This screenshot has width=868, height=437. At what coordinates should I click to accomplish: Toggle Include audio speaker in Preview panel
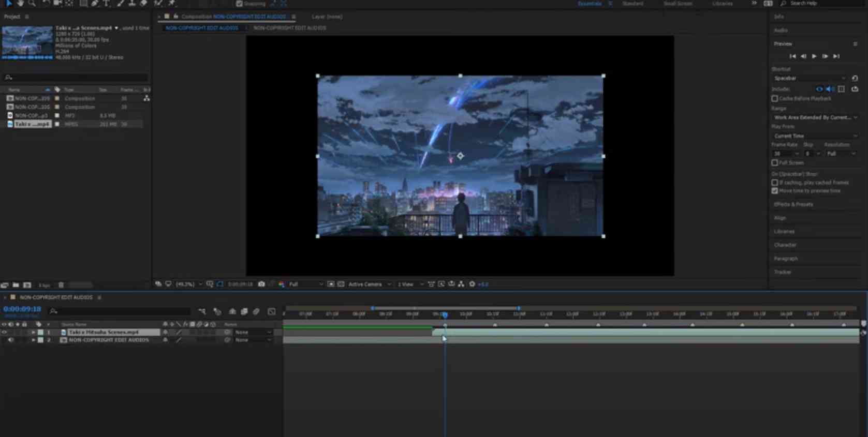[830, 89]
